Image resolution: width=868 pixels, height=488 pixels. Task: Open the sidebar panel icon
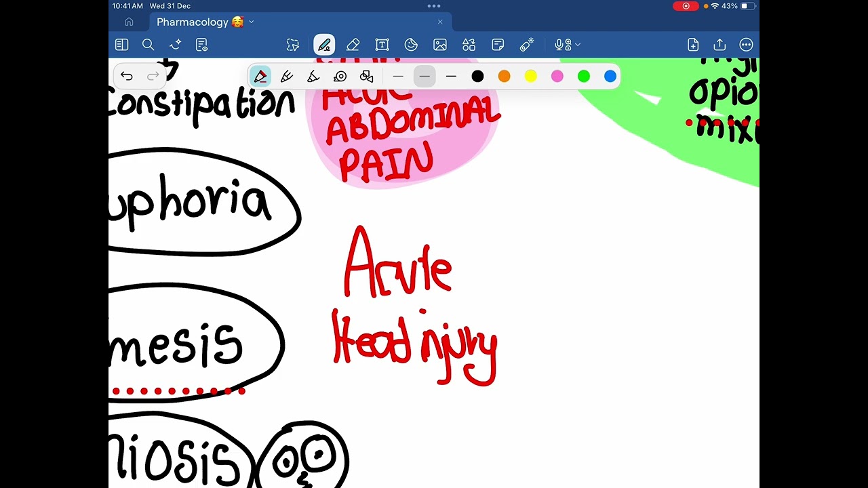[x=122, y=45]
